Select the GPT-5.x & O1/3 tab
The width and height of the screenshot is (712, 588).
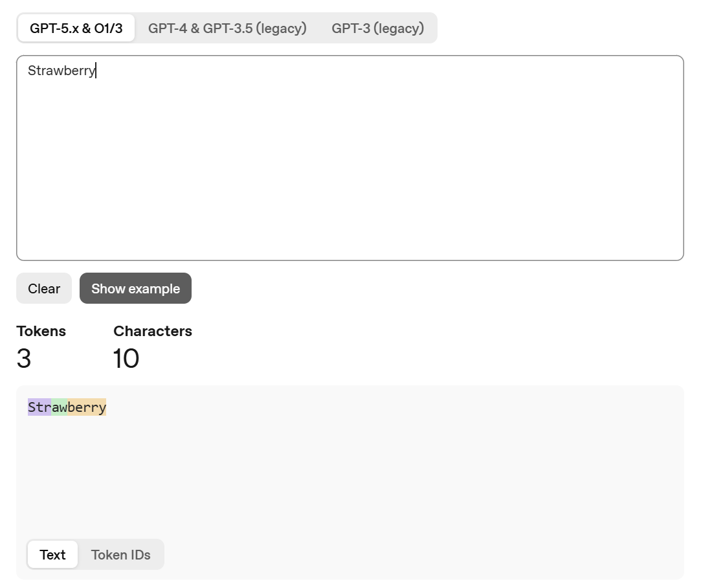pyautogui.click(x=76, y=28)
